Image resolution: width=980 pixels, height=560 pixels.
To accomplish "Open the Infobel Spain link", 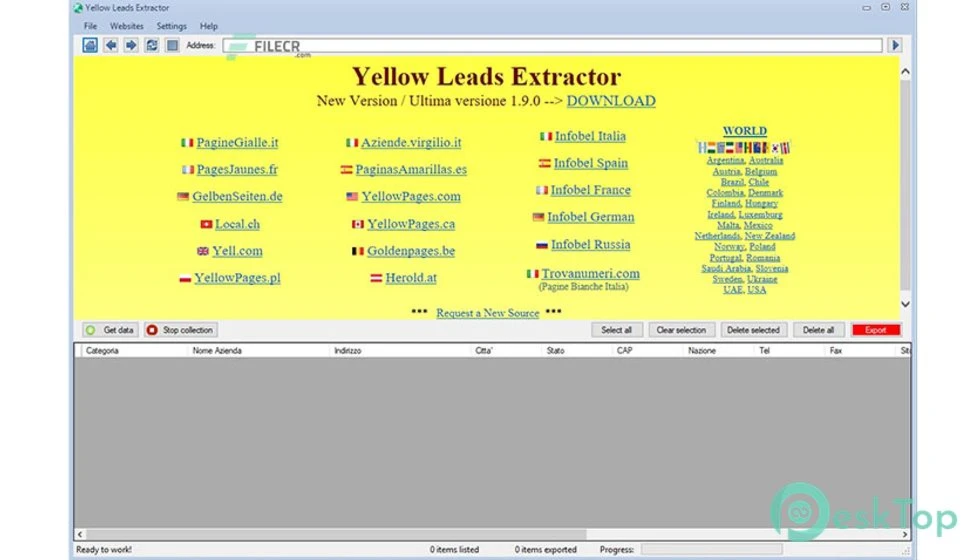I will pos(591,163).
